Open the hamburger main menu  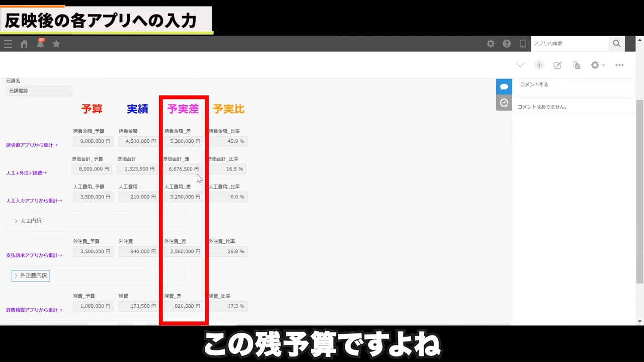point(8,44)
